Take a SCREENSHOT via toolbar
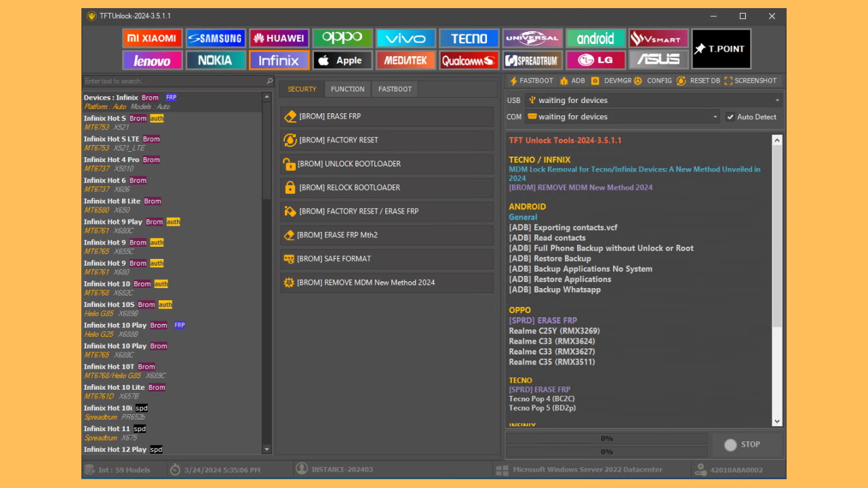The width and height of the screenshot is (868, 488). [751, 81]
